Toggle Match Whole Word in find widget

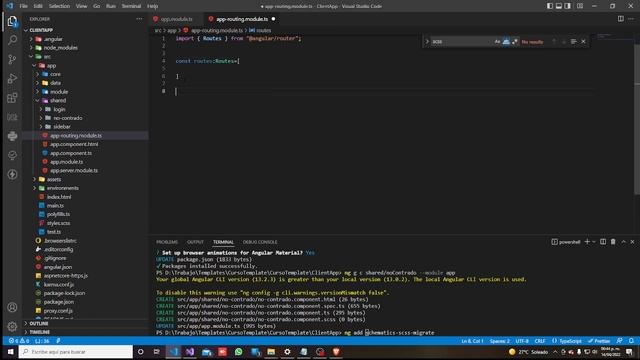[x=506, y=41]
